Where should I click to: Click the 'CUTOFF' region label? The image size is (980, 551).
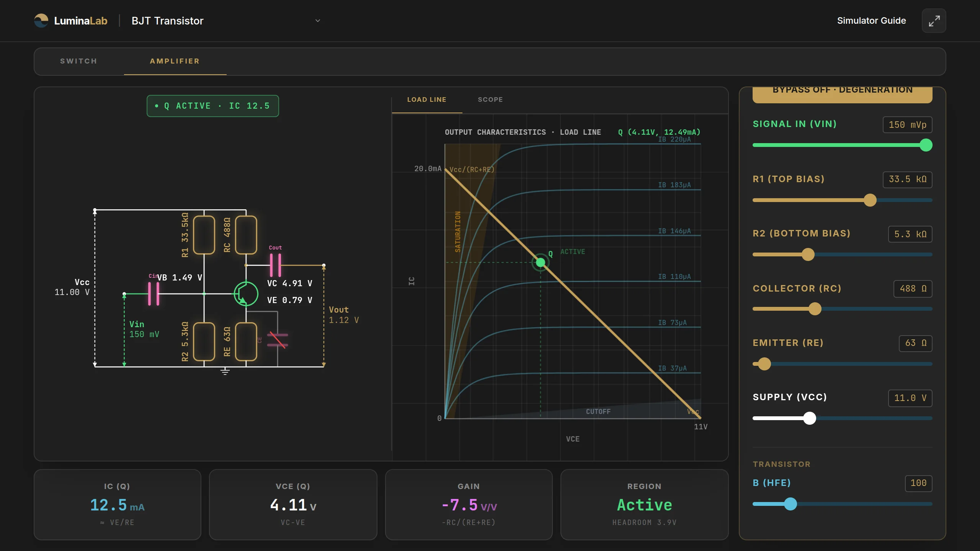598,412
